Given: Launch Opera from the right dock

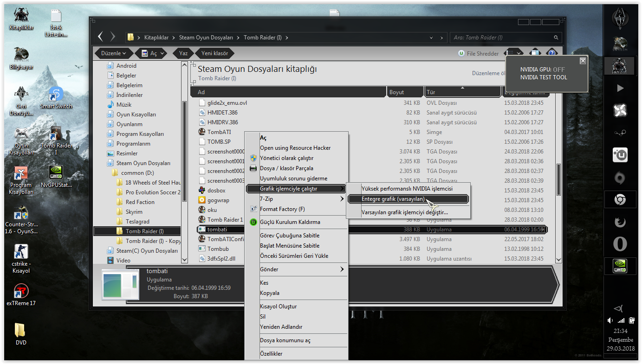Looking at the screenshot, I should pyautogui.click(x=620, y=244).
